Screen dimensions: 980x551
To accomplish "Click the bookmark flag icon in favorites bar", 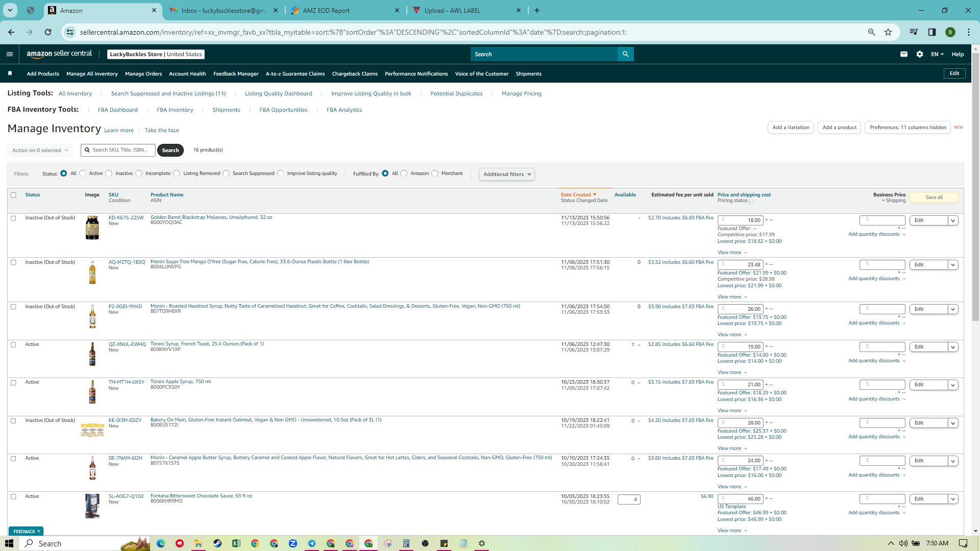I will pyautogui.click(x=10, y=73).
